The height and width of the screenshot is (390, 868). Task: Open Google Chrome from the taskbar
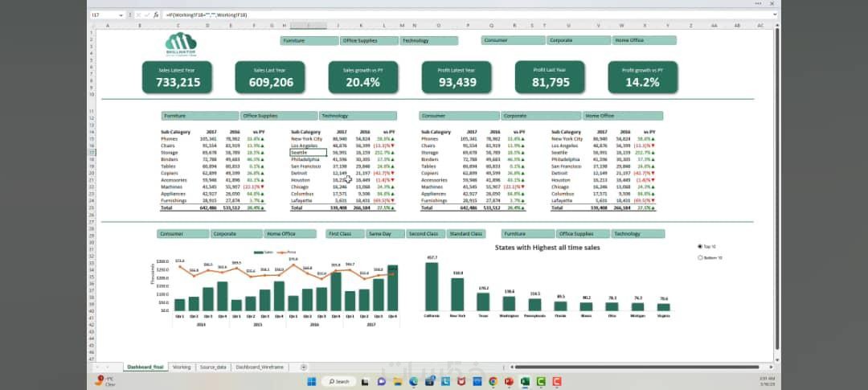point(493,381)
